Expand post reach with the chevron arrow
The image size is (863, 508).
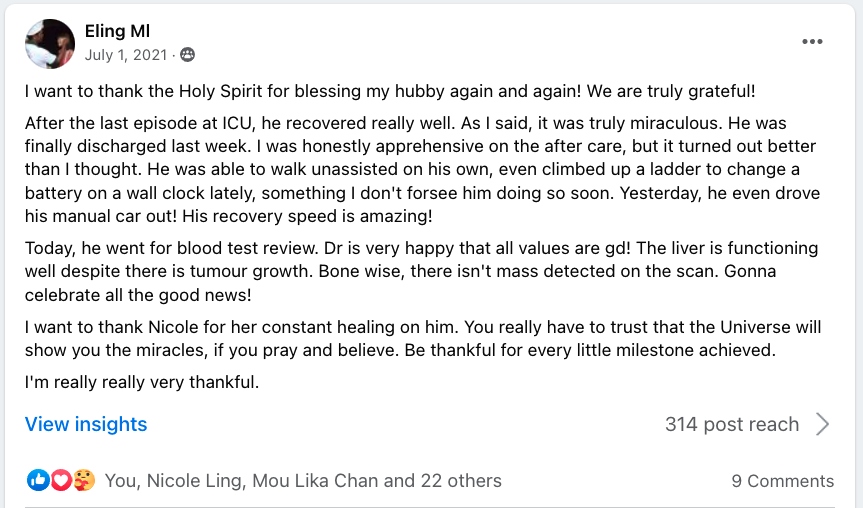822,424
